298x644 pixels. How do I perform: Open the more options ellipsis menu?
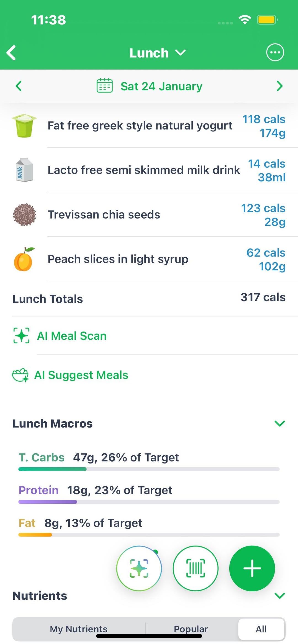click(275, 52)
